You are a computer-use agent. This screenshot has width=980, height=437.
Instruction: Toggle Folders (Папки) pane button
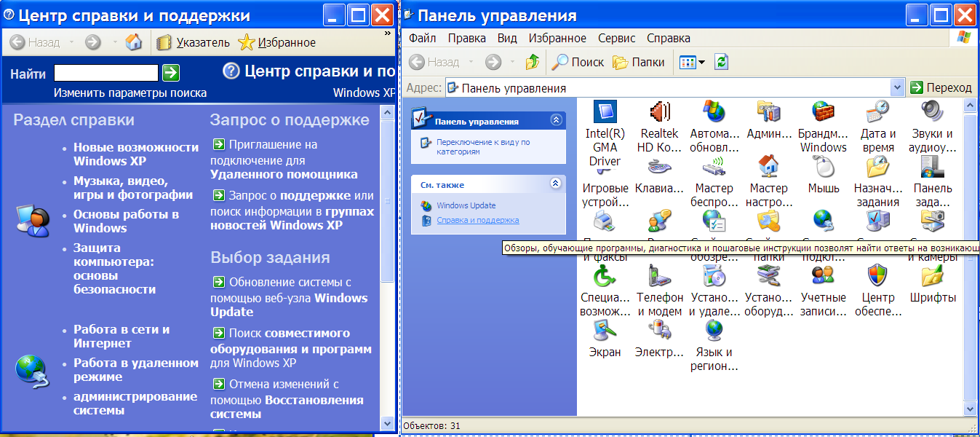pos(639,63)
